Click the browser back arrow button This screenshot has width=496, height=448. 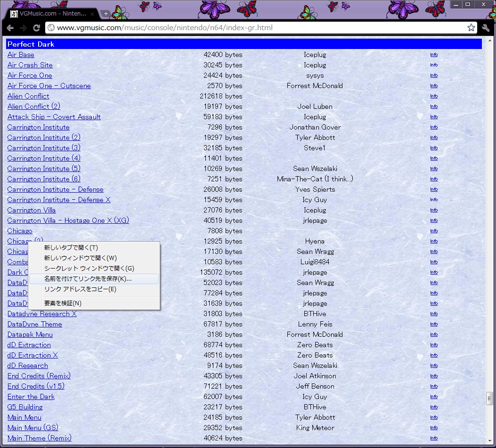[10, 28]
